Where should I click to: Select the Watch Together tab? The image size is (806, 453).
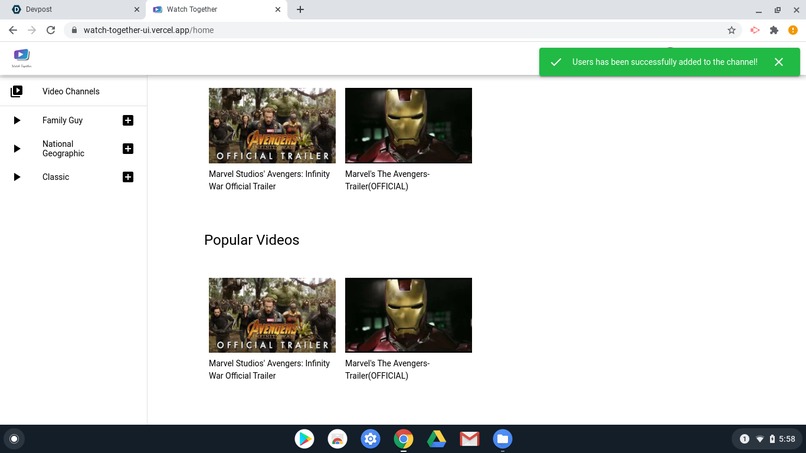[216, 9]
